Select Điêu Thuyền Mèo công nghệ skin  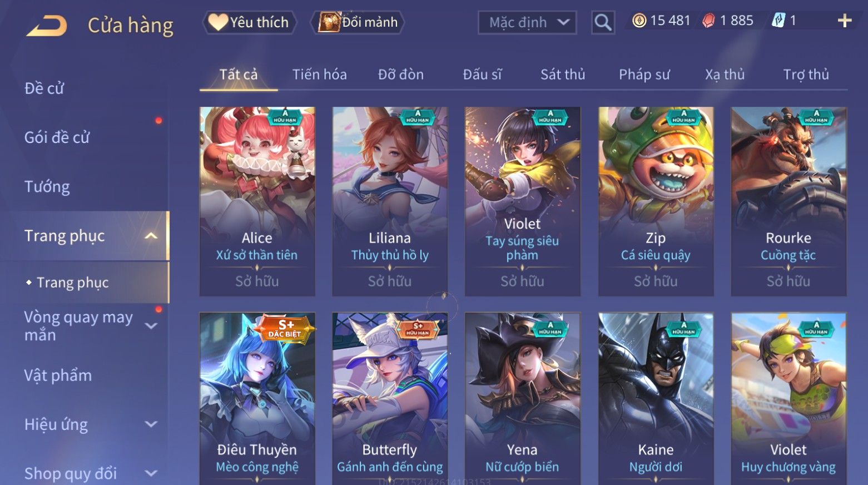[x=257, y=398]
